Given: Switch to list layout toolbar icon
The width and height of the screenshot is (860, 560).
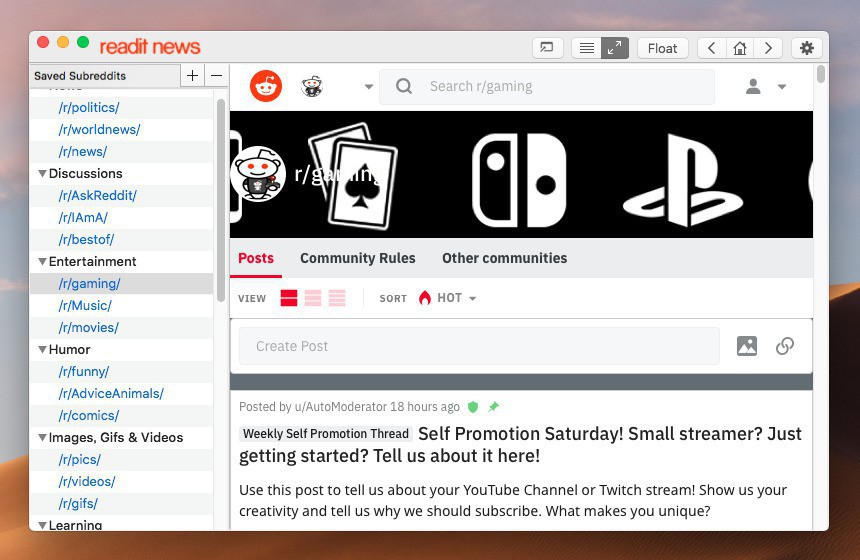Looking at the screenshot, I should 586,48.
